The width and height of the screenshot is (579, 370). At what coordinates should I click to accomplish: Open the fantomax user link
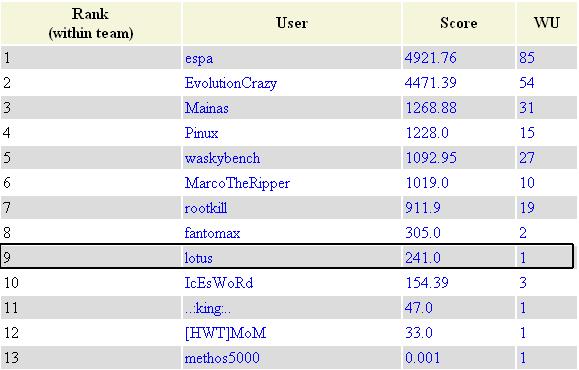[212, 233]
